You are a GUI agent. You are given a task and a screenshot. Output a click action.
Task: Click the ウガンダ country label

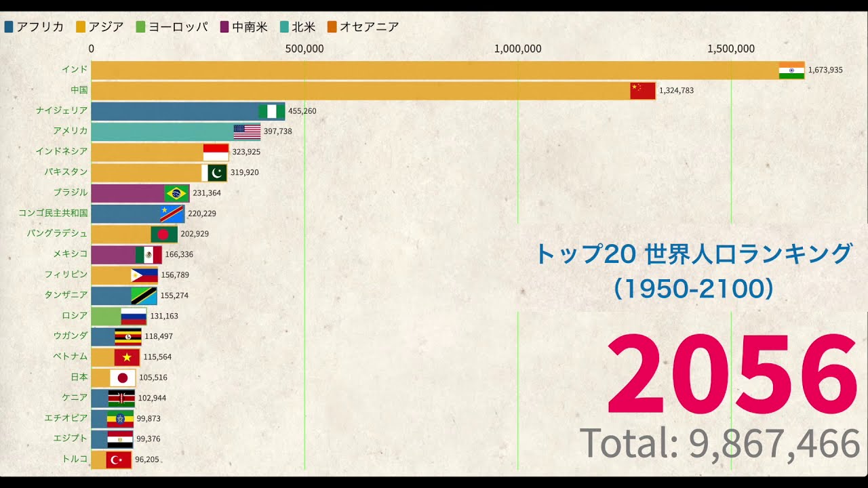coord(71,335)
